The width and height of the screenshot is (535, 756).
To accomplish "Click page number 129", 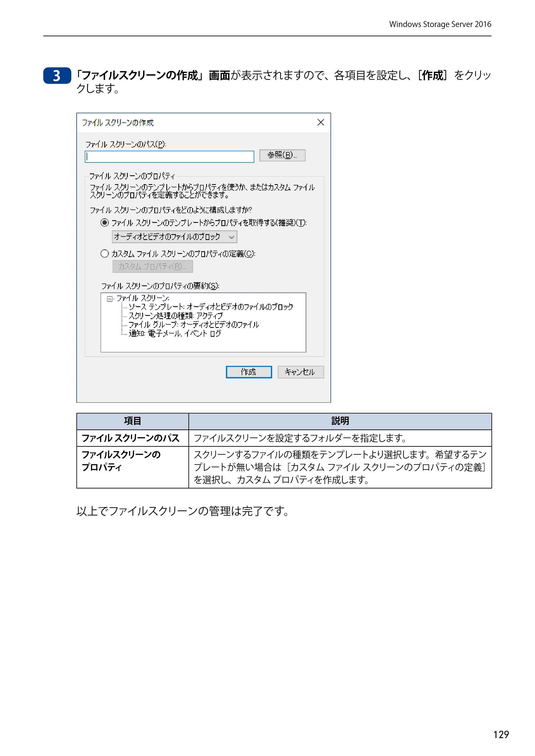I will 501,735.
